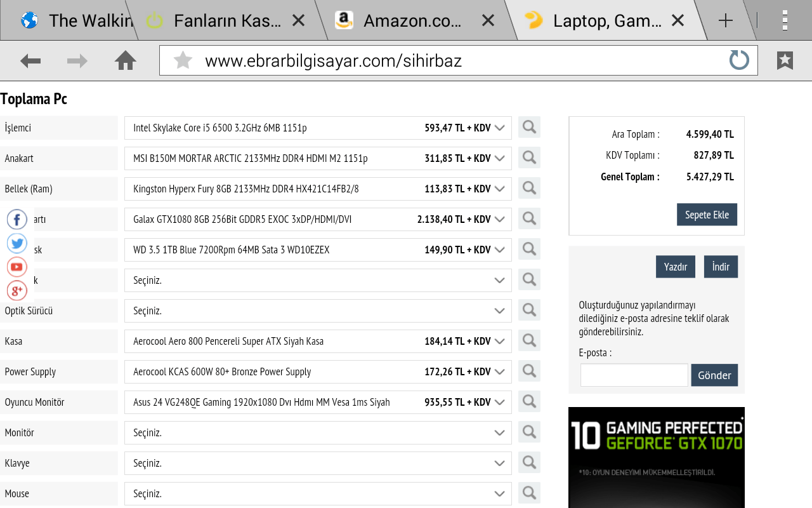Search products for the Klavye row

coord(529,462)
